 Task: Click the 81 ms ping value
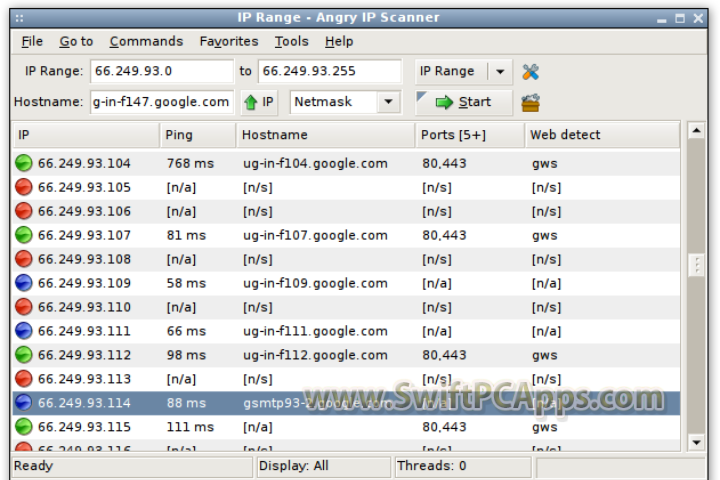click(x=186, y=236)
